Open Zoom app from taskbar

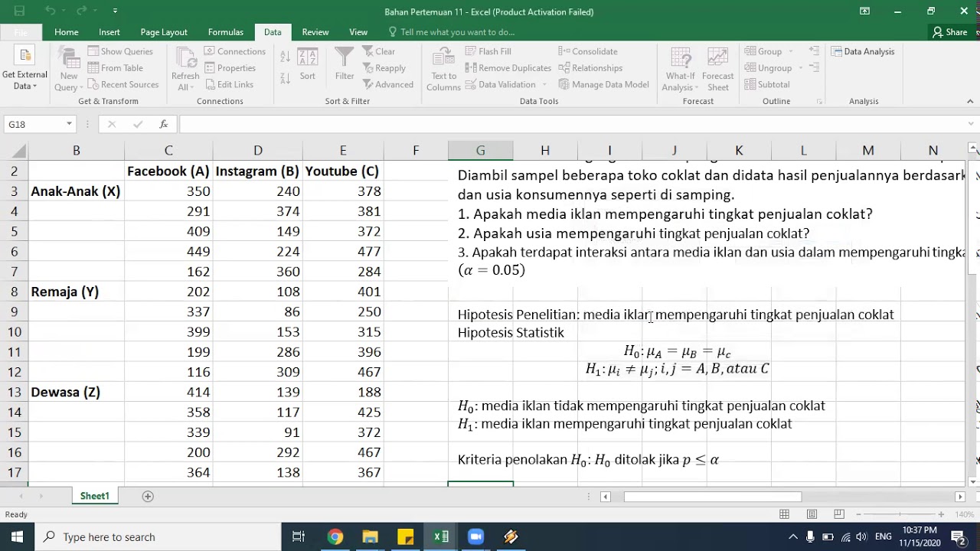coord(475,536)
